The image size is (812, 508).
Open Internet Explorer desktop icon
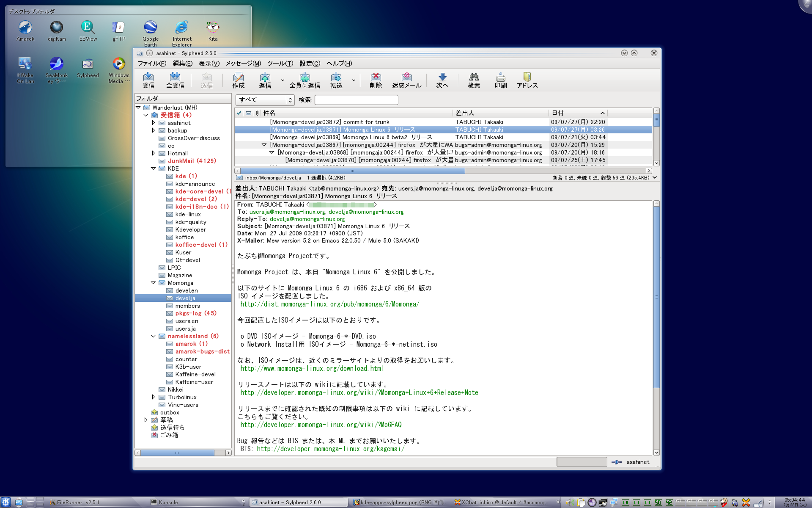(182, 33)
